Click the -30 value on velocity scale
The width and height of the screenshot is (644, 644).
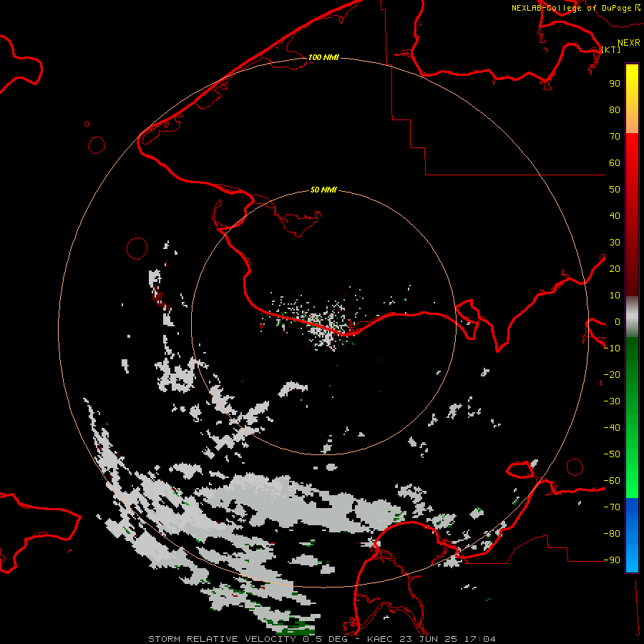tap(612, 401)
